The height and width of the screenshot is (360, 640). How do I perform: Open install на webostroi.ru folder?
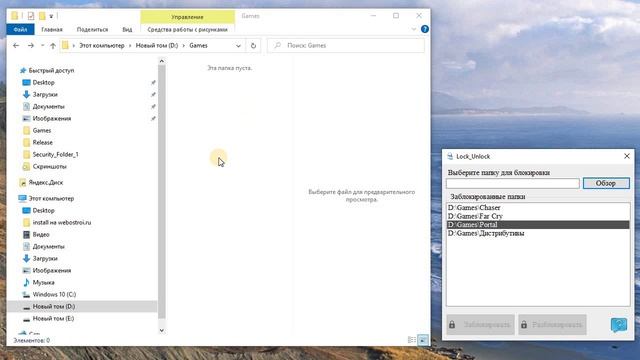click(x=62, y=222)
